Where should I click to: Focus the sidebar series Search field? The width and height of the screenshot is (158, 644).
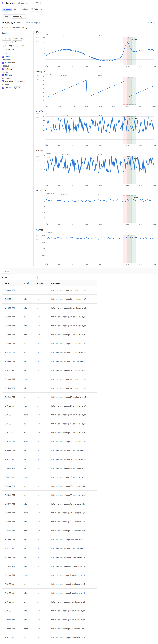[x=20, y=33]
